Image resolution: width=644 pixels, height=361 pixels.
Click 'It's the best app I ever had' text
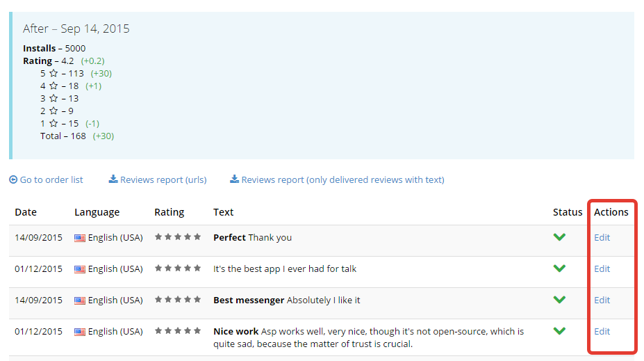pyautogui.click(x=285, y=269)
